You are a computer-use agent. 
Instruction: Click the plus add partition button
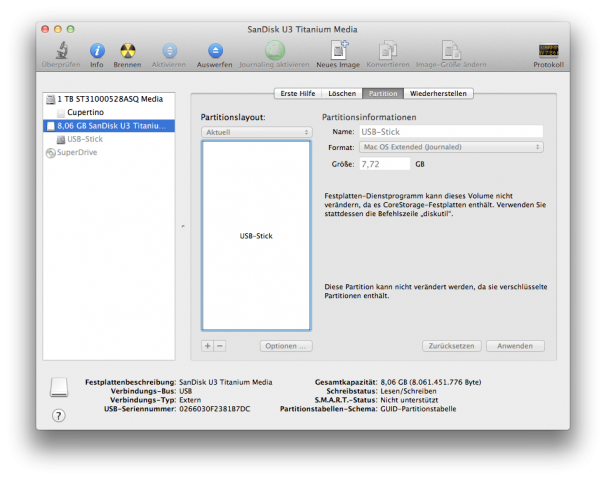[x=208, y=346]
